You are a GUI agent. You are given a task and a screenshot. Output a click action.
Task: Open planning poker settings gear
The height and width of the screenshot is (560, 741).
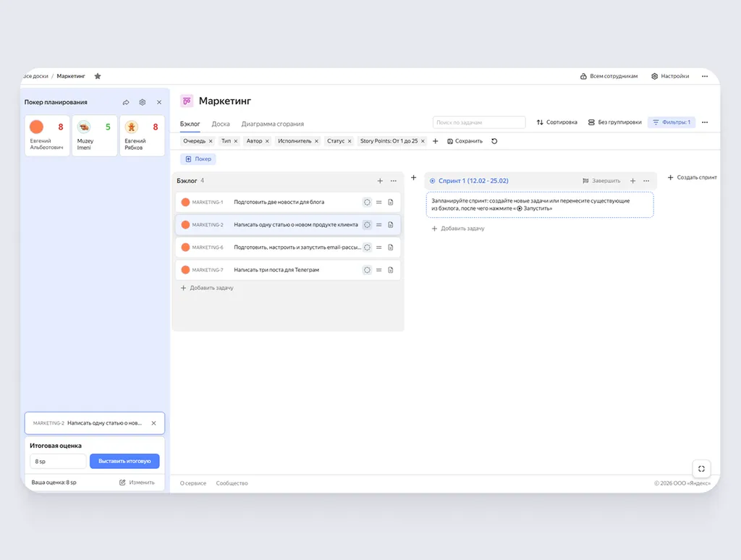pos(143,102)
